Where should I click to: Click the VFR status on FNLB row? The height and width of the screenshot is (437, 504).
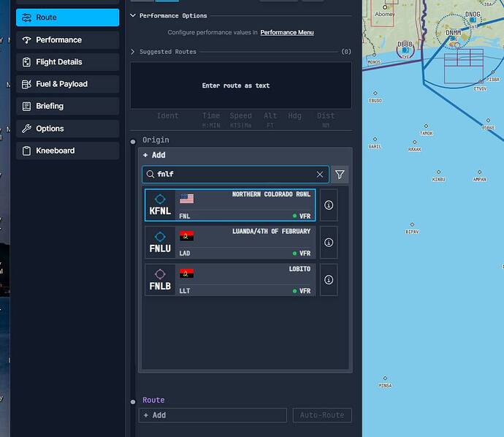[302, 291]
